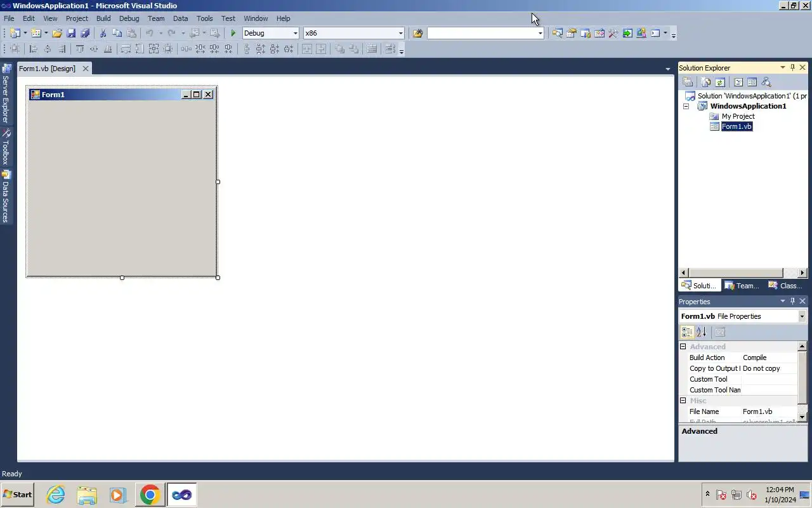Toggle Categorized view in Properties panel
Screen dimensions: 812x508
pos(687,331)
